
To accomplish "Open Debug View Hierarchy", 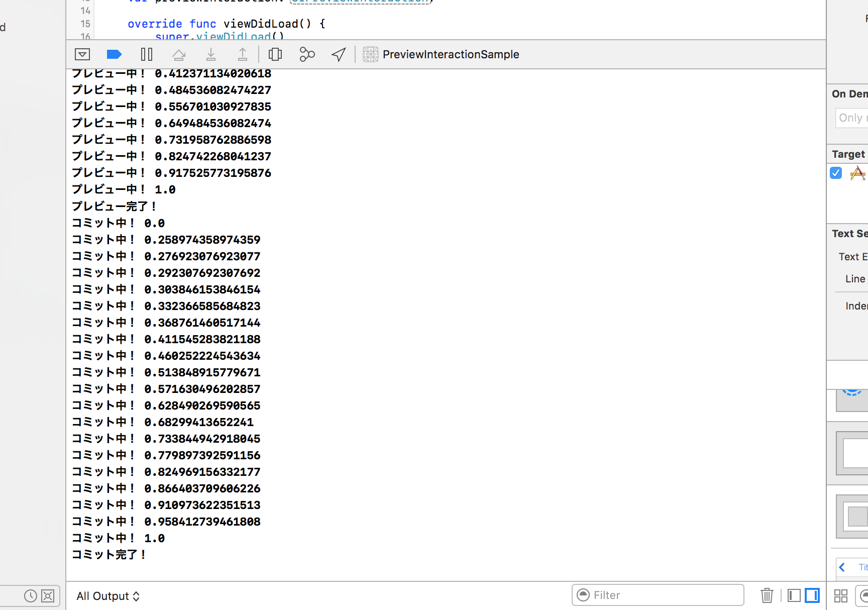I will [x=275, y=54].
